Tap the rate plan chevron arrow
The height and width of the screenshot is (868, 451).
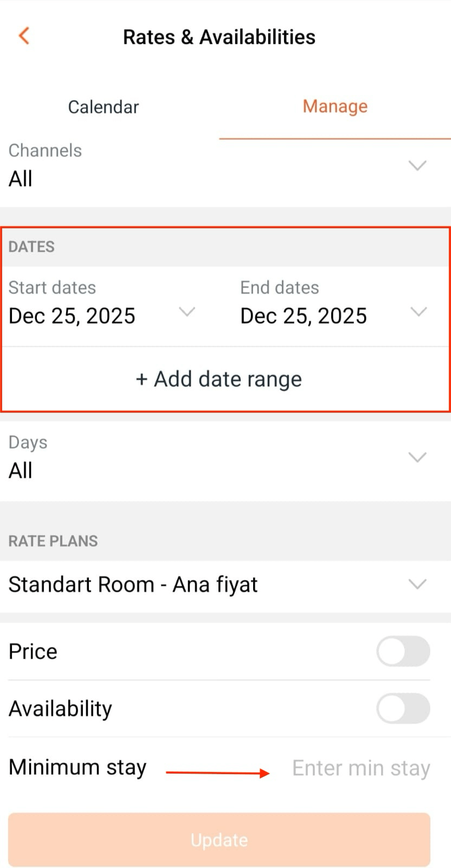417,584
